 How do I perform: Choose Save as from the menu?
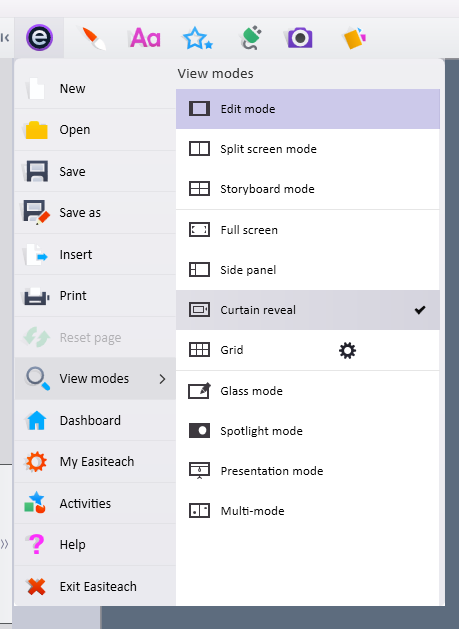(x=95, y=213)
